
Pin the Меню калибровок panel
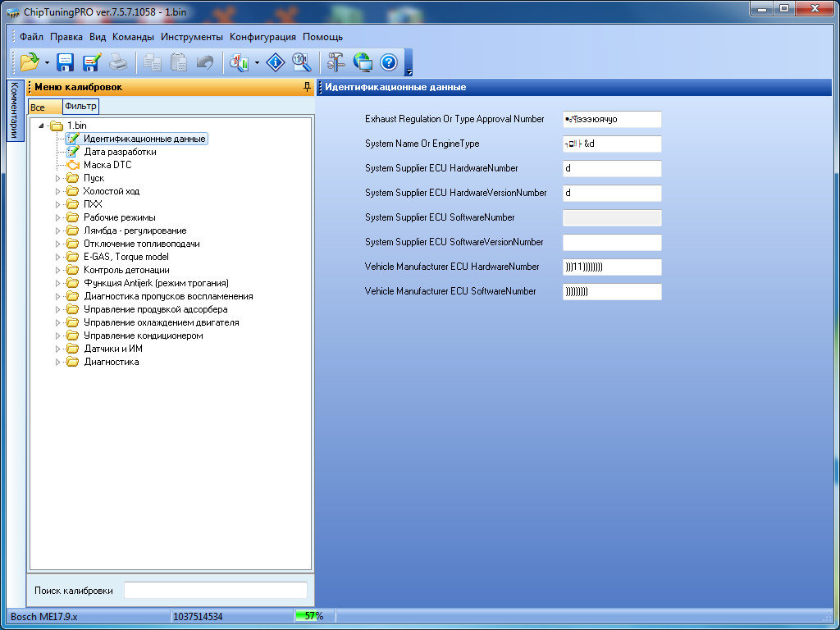(307, 87)
